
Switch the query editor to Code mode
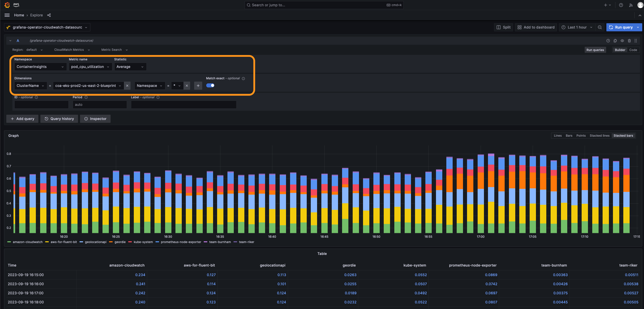(633, 50)
